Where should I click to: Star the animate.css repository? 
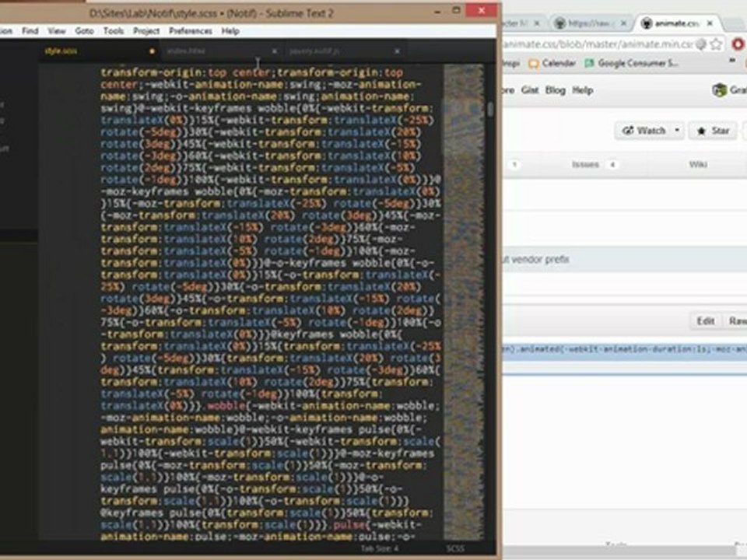713,131
